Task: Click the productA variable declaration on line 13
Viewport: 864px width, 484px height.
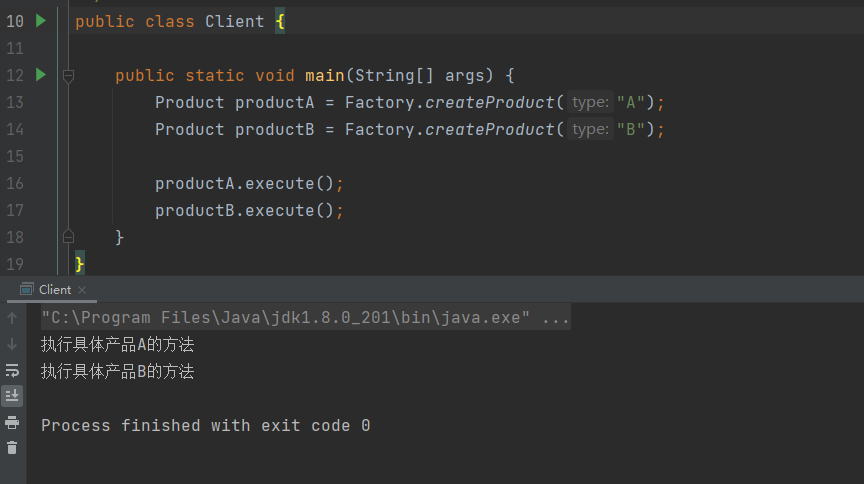Action: point(274,103)
